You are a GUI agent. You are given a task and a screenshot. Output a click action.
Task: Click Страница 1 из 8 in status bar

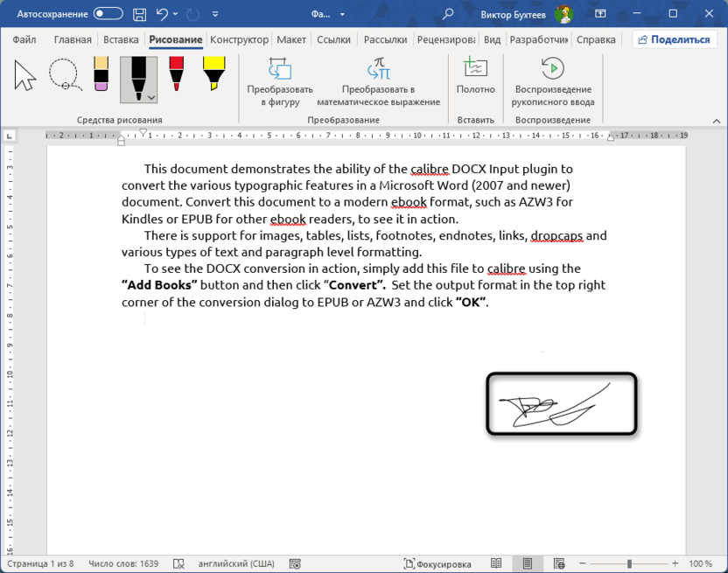click(x=40, y=563)
